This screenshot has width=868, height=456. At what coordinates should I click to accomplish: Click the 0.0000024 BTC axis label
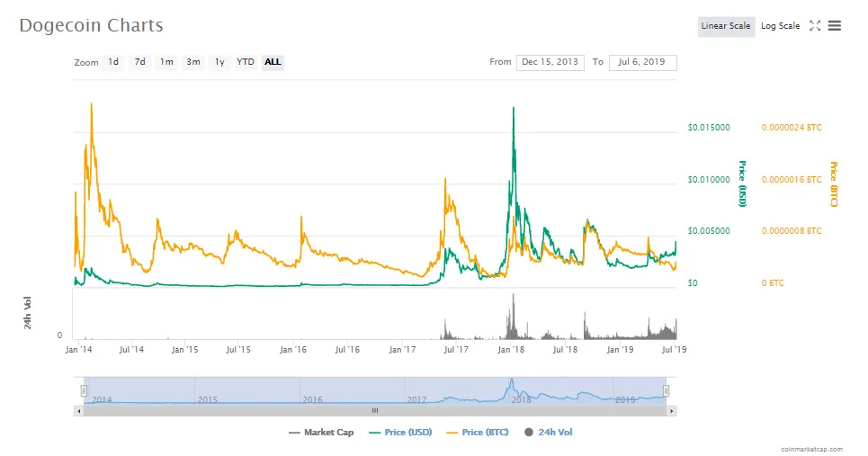(x=792, y=128)
